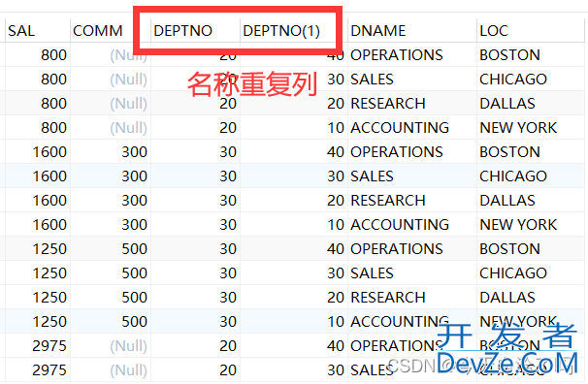The height and width of the screenshot is (384, 588).
Task: Click the DEPTNO column header
Action: 183,31
